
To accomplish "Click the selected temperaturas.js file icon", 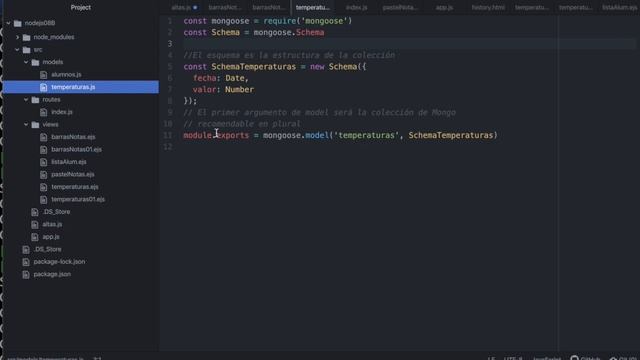I will coord(44,87).
